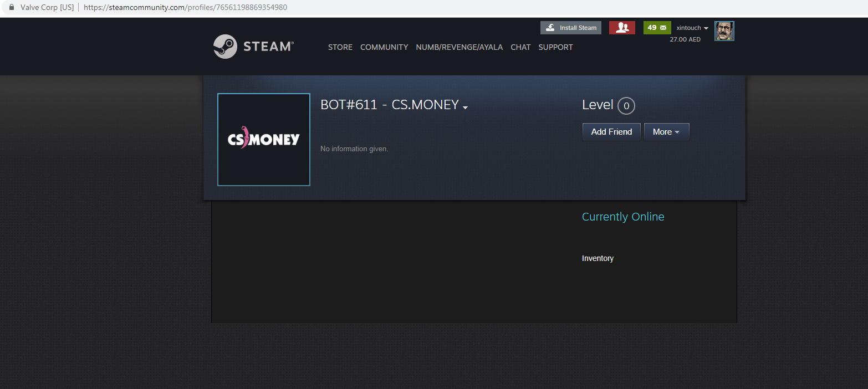
Task: Open the Inventory link
Action: (x=598, y=258)
